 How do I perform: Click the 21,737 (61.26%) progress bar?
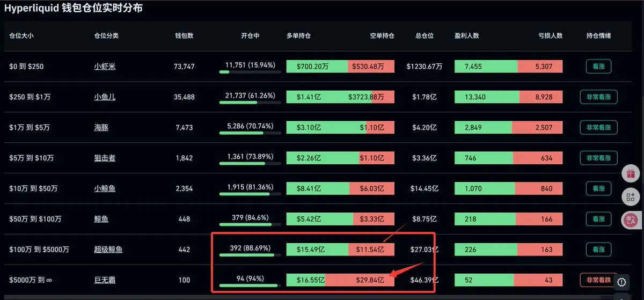[x=250, y=103]
